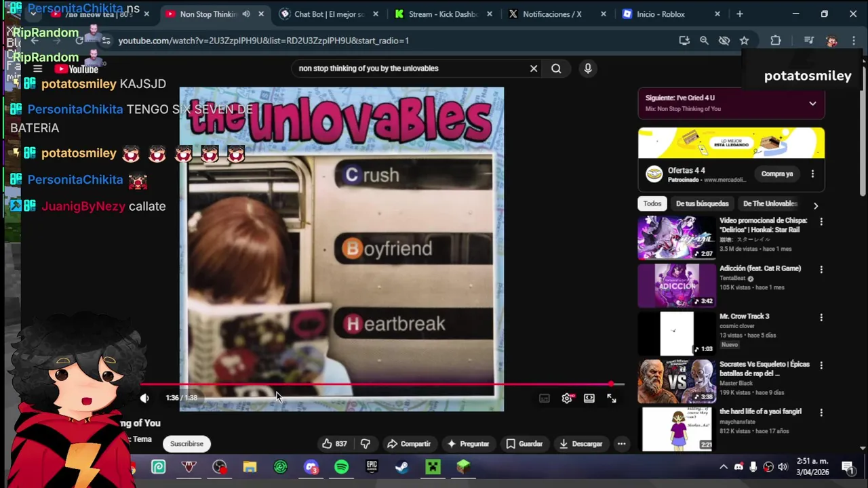This screenshot has width=868, height=488.
Task: Open menu for Socrates Vs Esqueleto video
Action: tap(821, 365)
